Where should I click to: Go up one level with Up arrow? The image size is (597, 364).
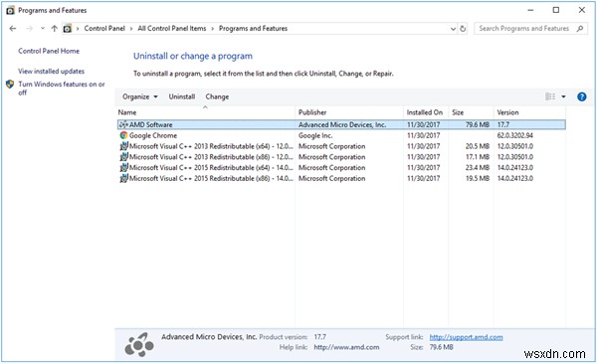[54, 28]
